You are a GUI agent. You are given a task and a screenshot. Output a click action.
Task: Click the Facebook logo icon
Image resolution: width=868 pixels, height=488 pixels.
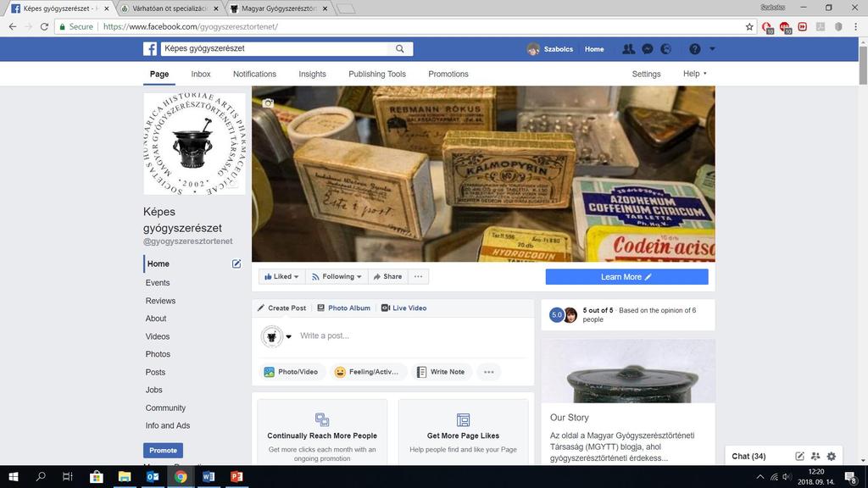(150, 48)
